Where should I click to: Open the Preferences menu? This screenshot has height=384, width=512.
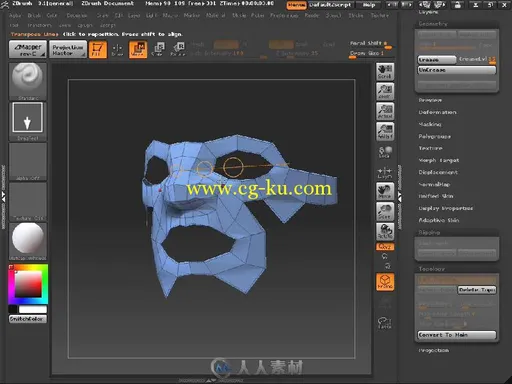[284, 15]
